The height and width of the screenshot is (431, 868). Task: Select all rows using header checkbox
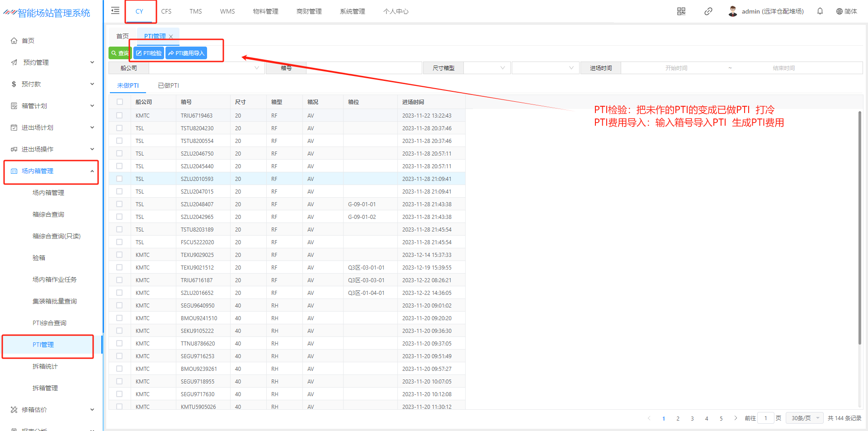click(120, 102)
